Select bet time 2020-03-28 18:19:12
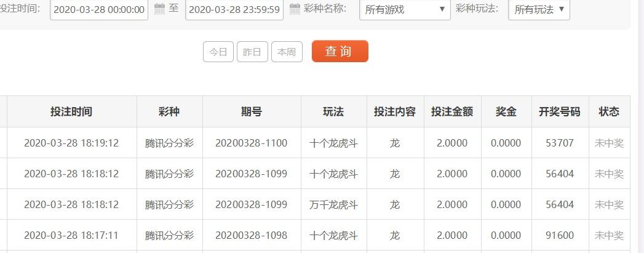Image resolution: width=644 pixels, height=253 pixels. [71, 143]
